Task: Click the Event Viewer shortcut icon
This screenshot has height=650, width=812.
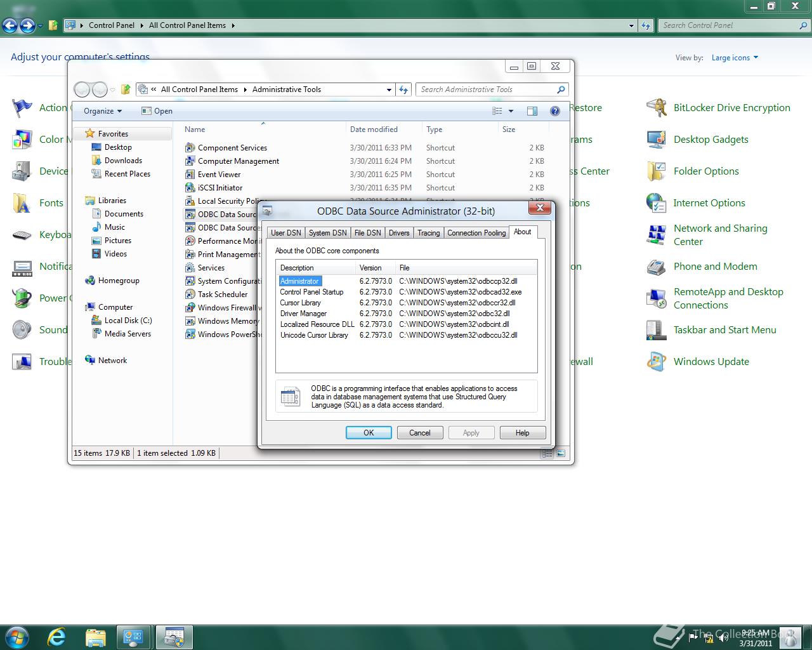Action: point(190,174)
